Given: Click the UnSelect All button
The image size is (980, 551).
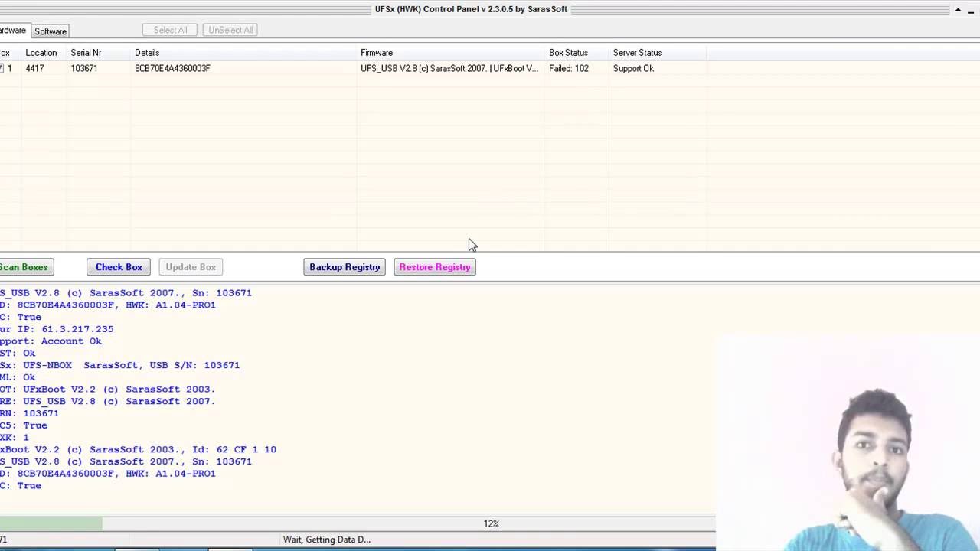Looking at the screenshot, I should coord(230,30).
